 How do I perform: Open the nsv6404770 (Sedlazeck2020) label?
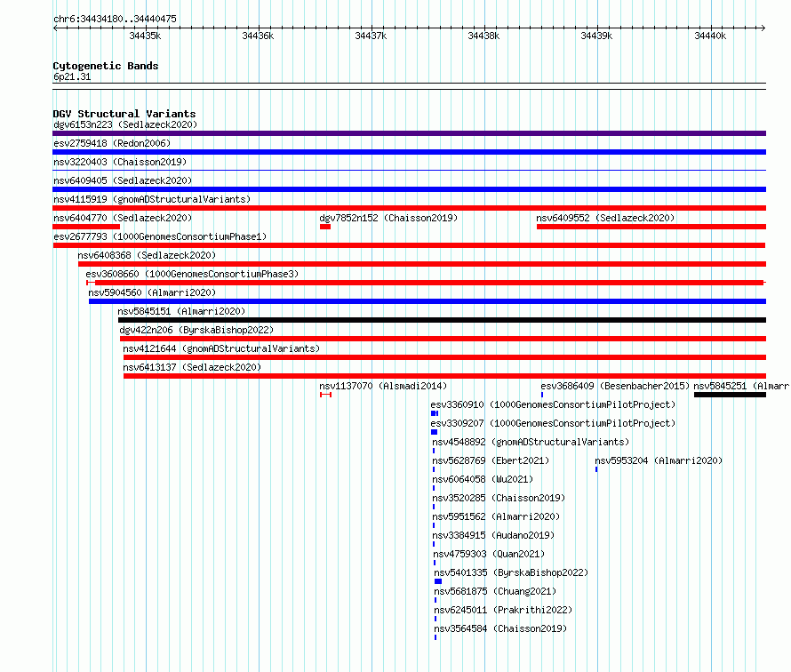click(123, 218)
